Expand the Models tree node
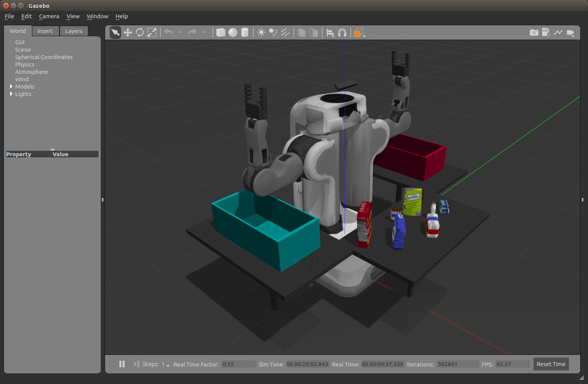The width and height of the screenshot is (588, 384). [11, 86]
